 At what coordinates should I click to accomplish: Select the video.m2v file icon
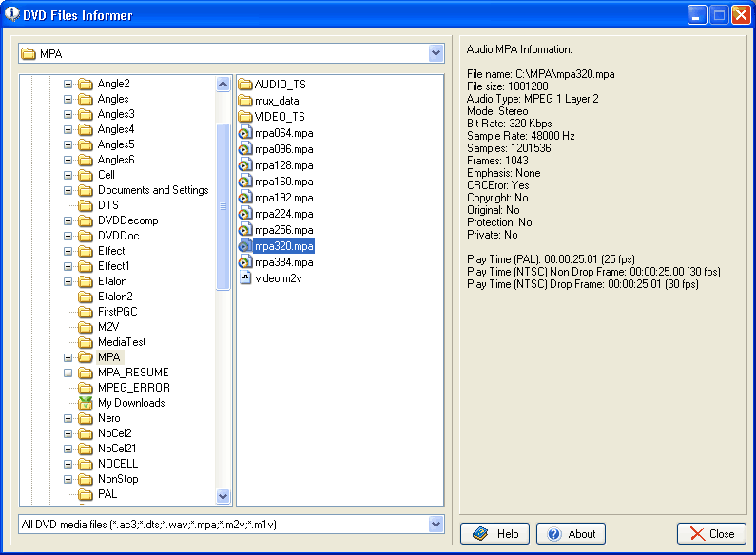(244, 278)
